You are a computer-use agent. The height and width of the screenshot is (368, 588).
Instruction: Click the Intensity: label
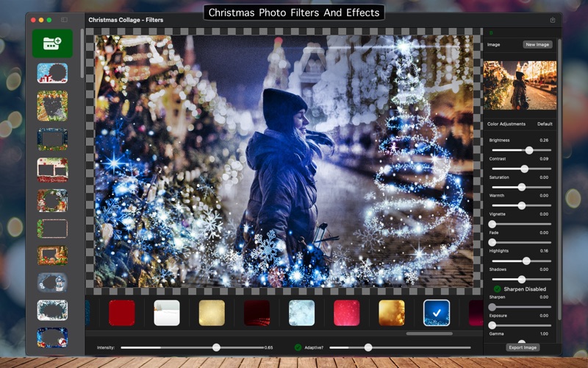point(106,347)
